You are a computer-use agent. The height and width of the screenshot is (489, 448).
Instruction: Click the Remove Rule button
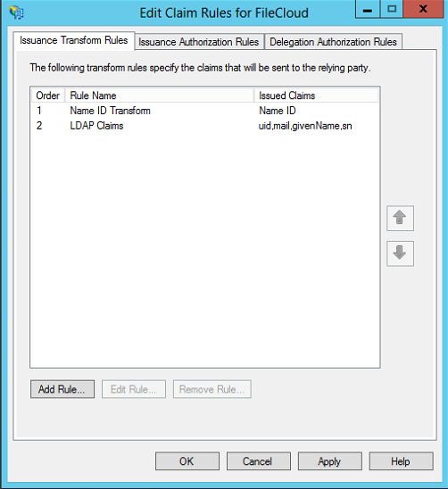(x=212, y=389)
